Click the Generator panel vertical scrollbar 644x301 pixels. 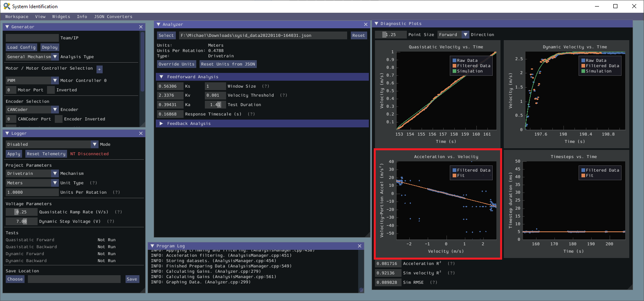(x=142, y=61)
